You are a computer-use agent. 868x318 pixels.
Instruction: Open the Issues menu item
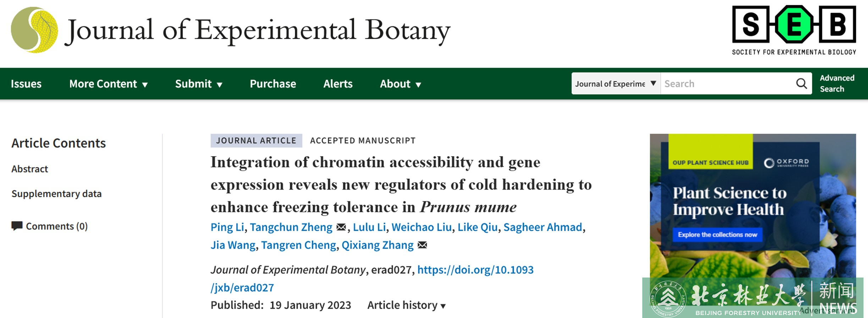[x=26, y=84]
